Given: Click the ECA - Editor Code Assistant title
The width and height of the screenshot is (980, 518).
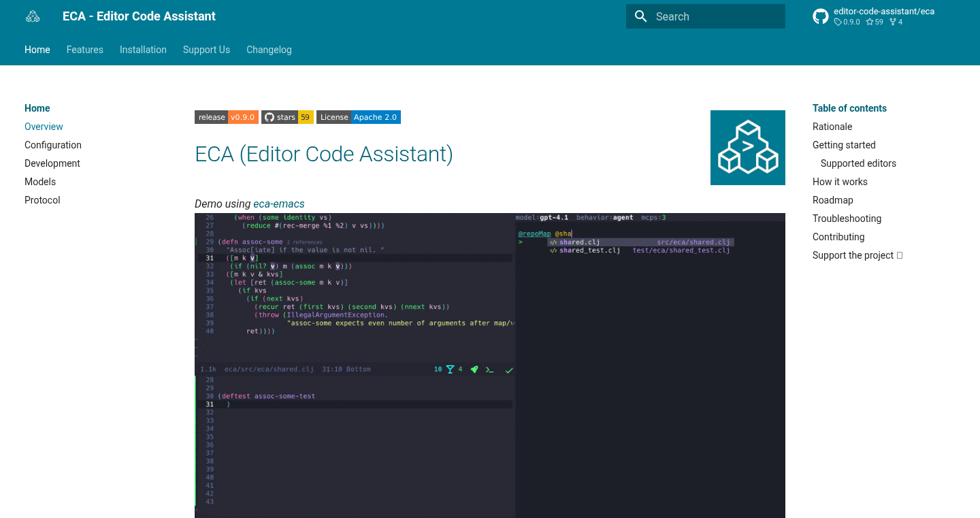Looking at the screenshot, I should (139, 16).
